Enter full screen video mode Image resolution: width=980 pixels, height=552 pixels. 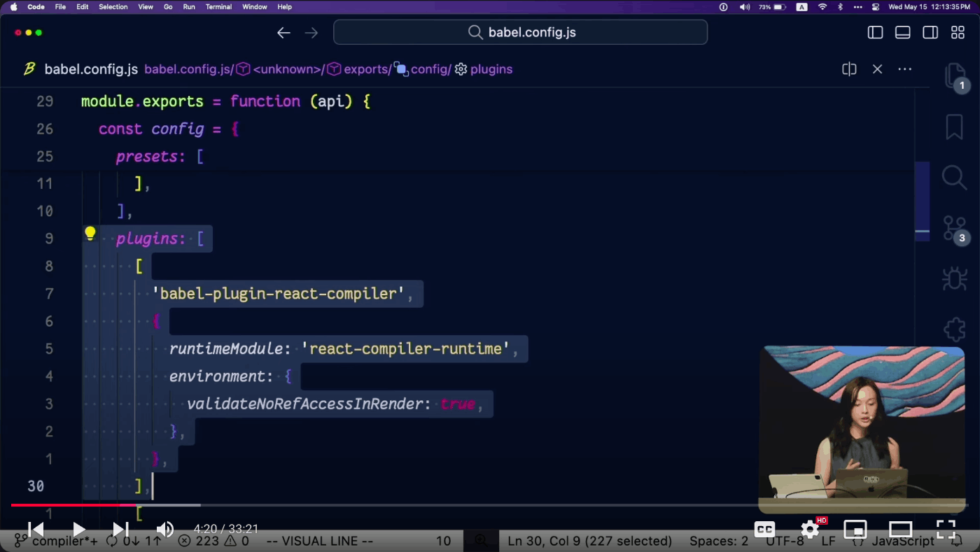click(946, 530)
